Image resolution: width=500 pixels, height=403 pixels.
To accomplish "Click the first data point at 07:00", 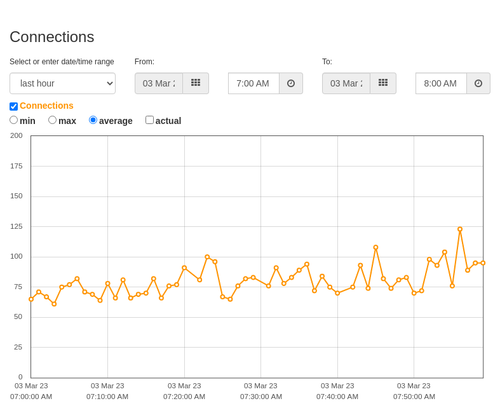I will [x=31, y=299].
